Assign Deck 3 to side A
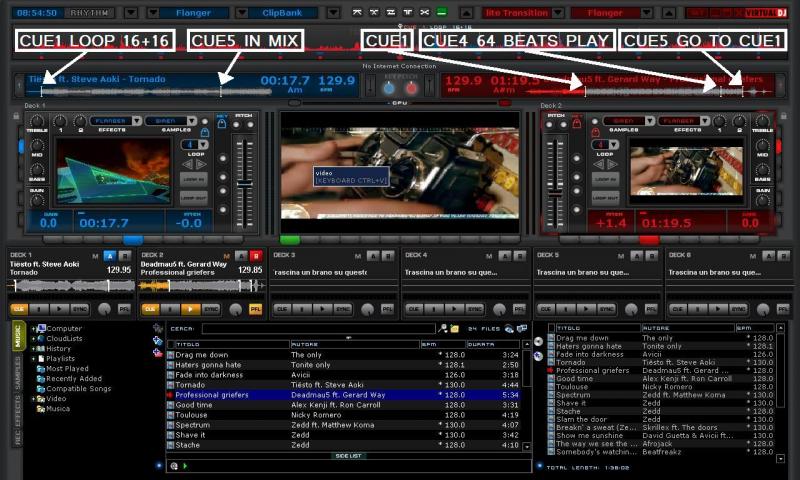 pos(373,256)
